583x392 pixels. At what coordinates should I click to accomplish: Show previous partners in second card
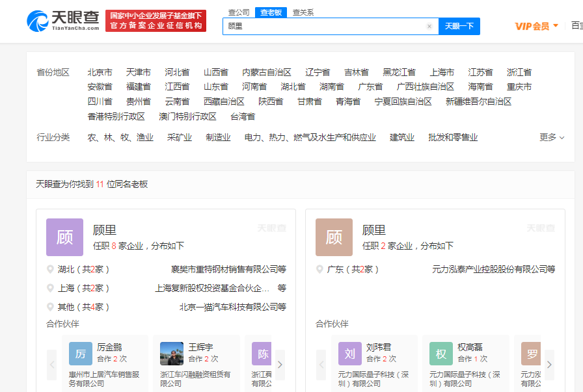click(x=321, y=365)
